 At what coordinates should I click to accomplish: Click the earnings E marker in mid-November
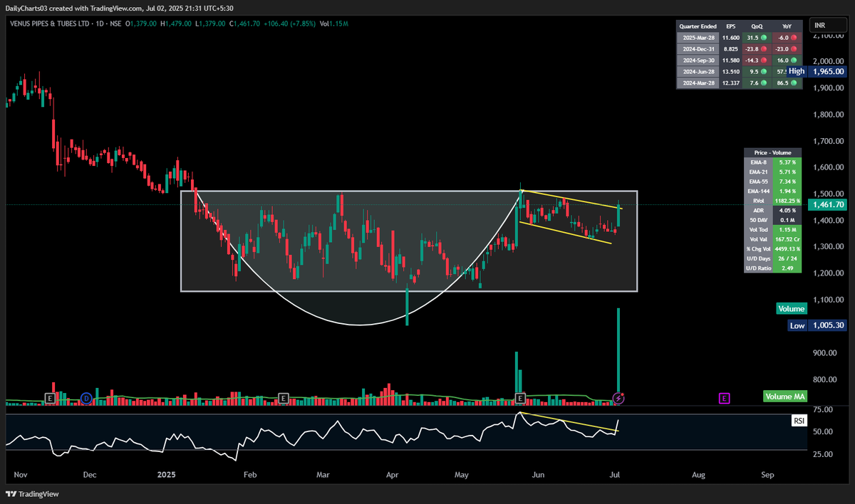coord(50,398)
